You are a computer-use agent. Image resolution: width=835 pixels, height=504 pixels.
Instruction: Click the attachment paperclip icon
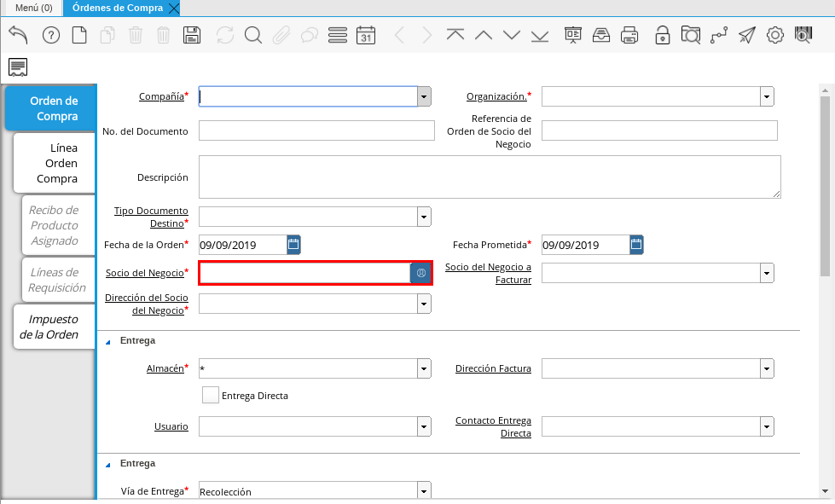(x=281, y=36)
